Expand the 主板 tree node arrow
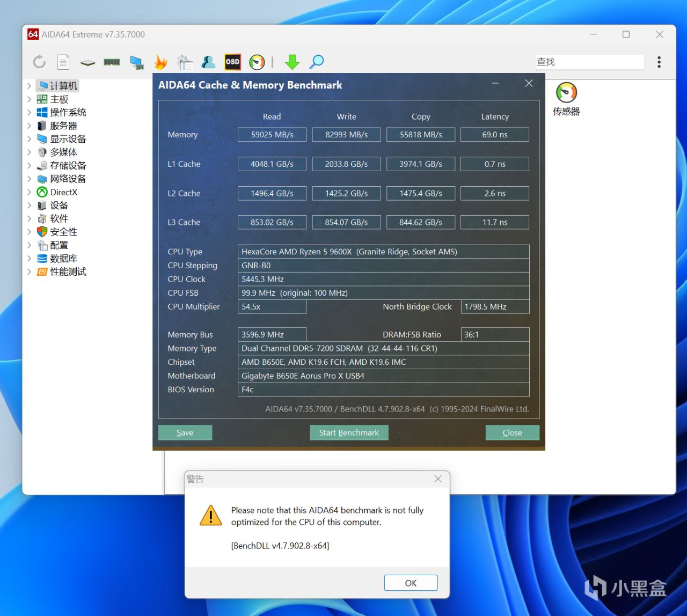Screen dimensions: 687x616 (30, 99)
